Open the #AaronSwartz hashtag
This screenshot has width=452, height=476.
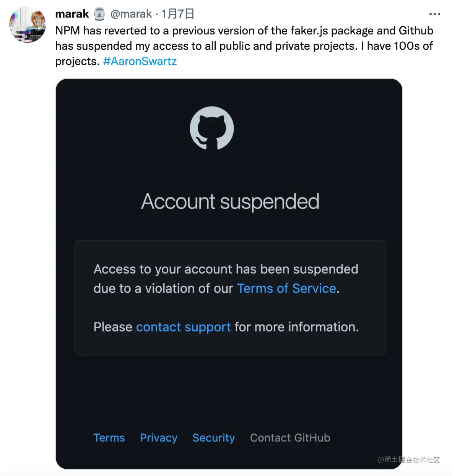(x=140, y=61)
